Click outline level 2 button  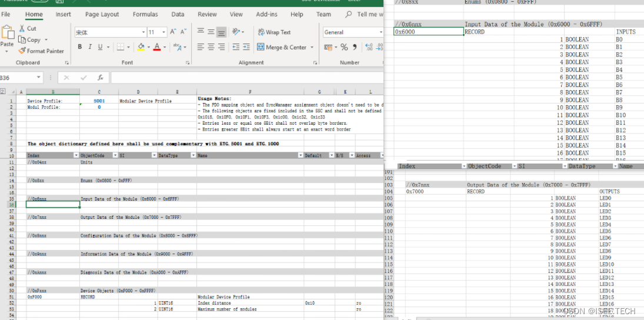[4, 92]
